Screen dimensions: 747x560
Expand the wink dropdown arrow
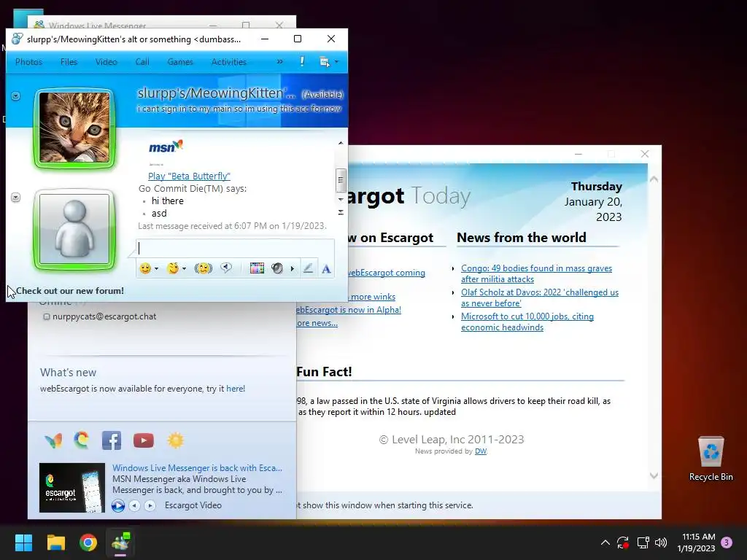185,269
